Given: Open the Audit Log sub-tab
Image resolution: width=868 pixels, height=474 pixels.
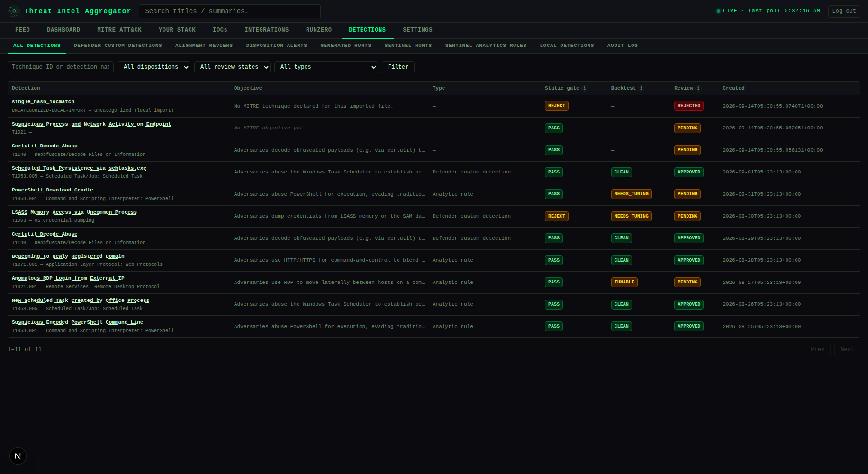Looking at the screenshot, I should [623, 46].
